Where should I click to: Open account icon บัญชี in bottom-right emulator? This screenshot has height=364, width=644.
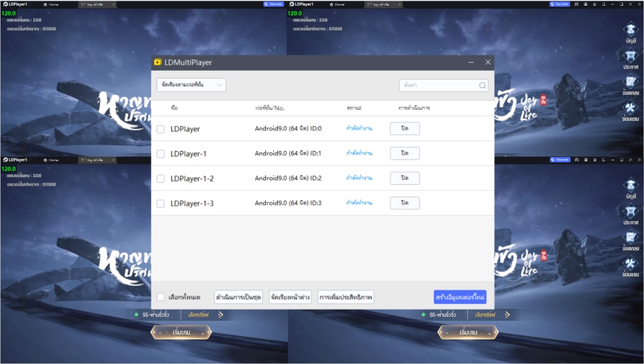click(630, 189)
